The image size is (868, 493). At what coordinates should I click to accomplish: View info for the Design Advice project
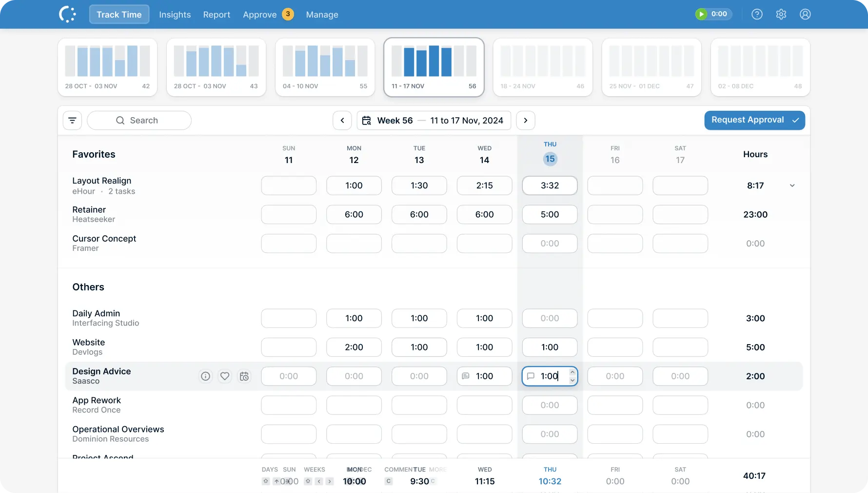pos(205,376)
